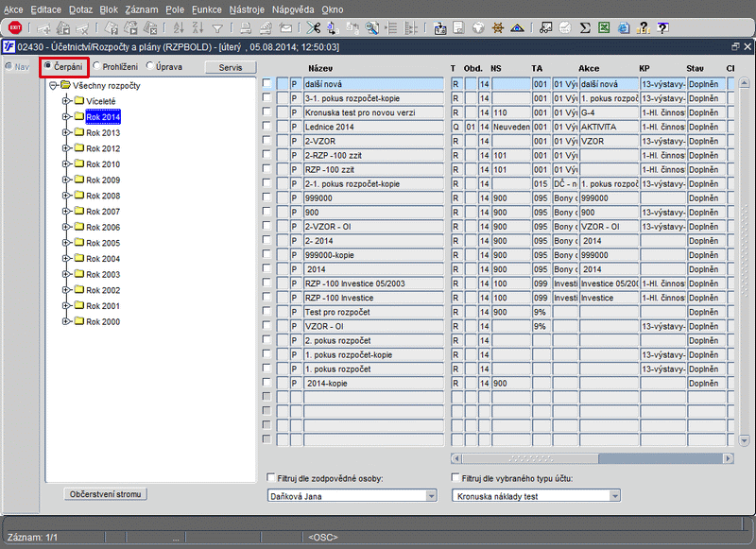Open the Akce menu
756x549 pixels.
pos(13,9)
